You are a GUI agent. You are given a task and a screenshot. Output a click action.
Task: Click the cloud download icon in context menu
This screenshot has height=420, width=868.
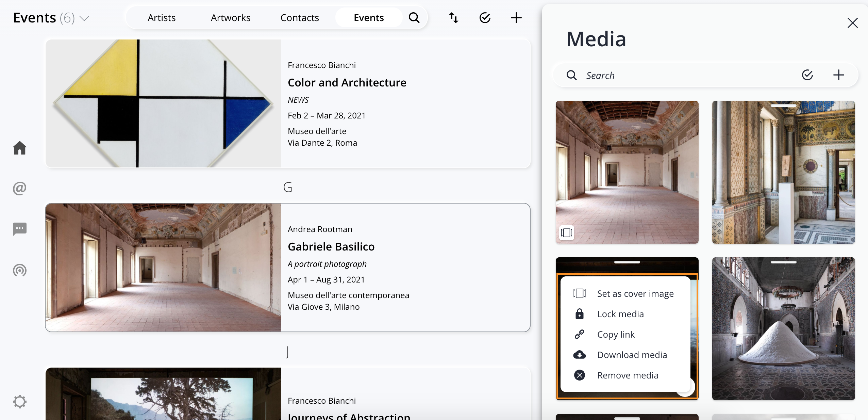pos(580,355)
